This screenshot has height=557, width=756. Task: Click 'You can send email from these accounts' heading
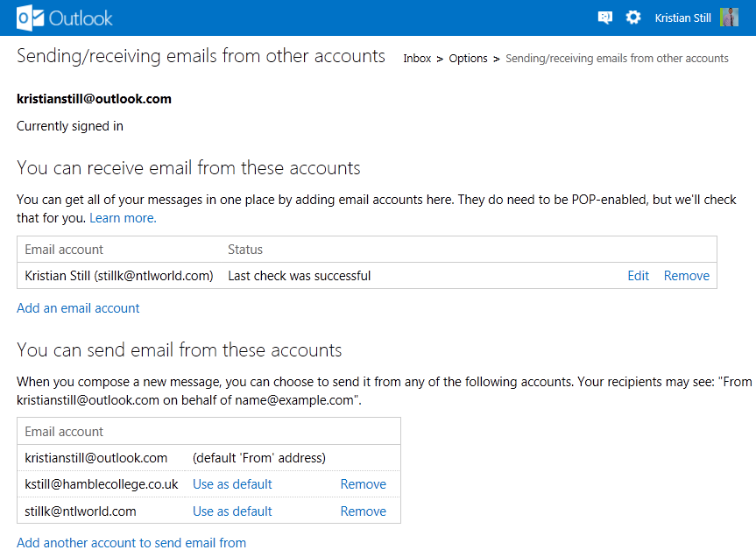[x=180, y=350]
